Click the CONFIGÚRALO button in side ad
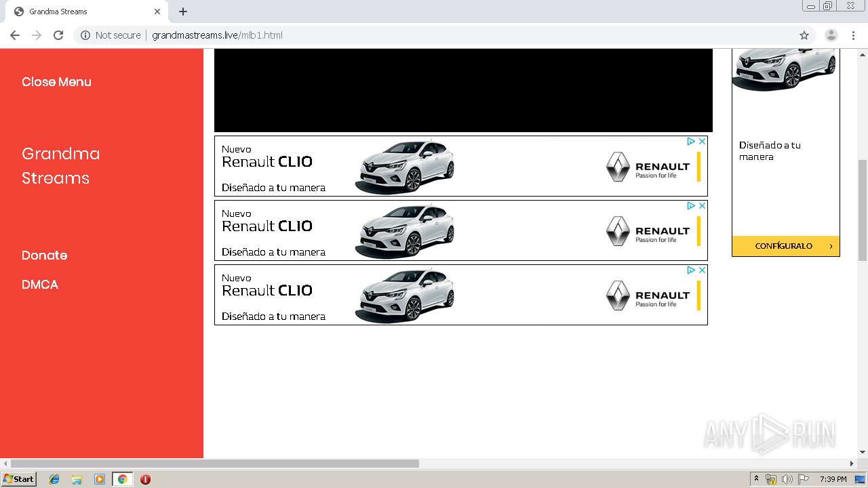Viewport: 868px width, 488px height. pos(786,246)
